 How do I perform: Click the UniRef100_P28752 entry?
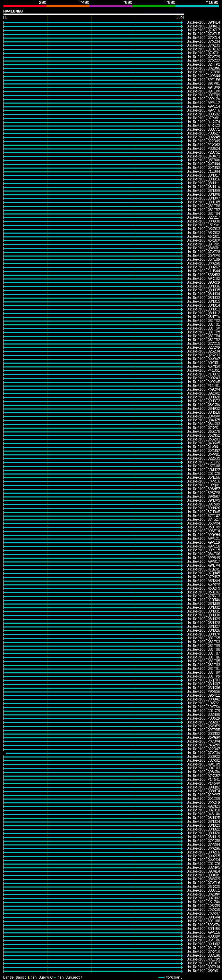(203, 152)
